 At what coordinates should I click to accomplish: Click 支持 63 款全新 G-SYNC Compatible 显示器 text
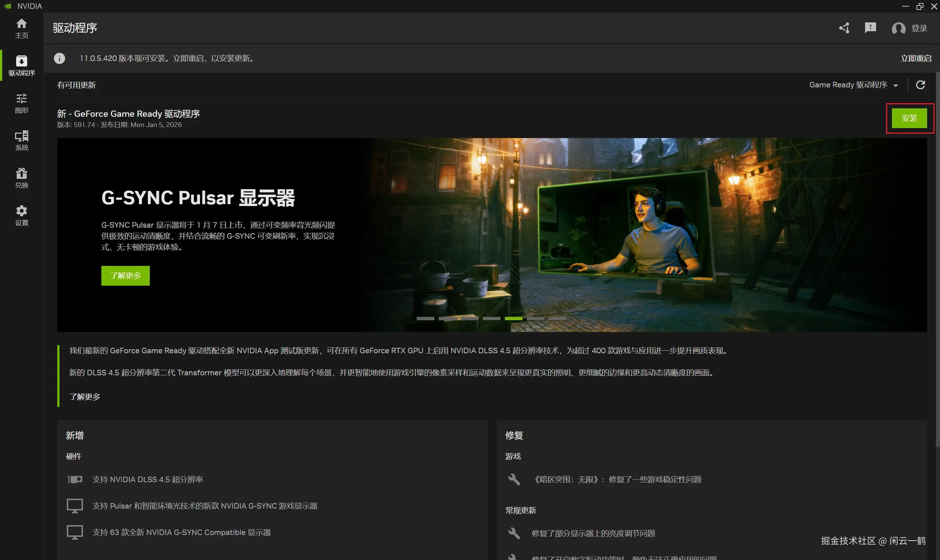click(181, 532)
